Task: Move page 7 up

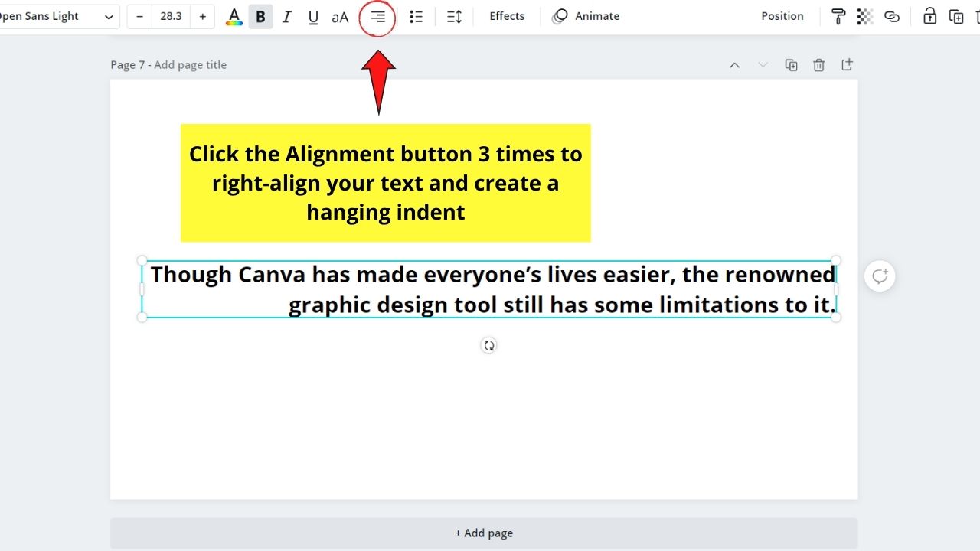Action: 735,65
